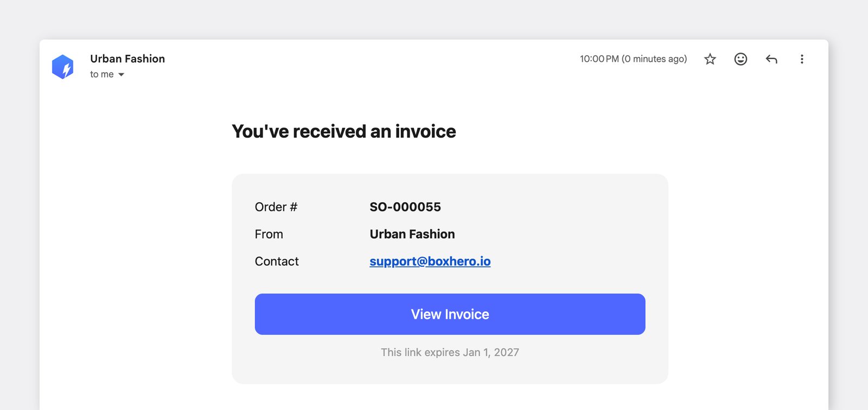868x410 pixels.
Task: Click the "Contact" label
Action: (x=277, y=261)
